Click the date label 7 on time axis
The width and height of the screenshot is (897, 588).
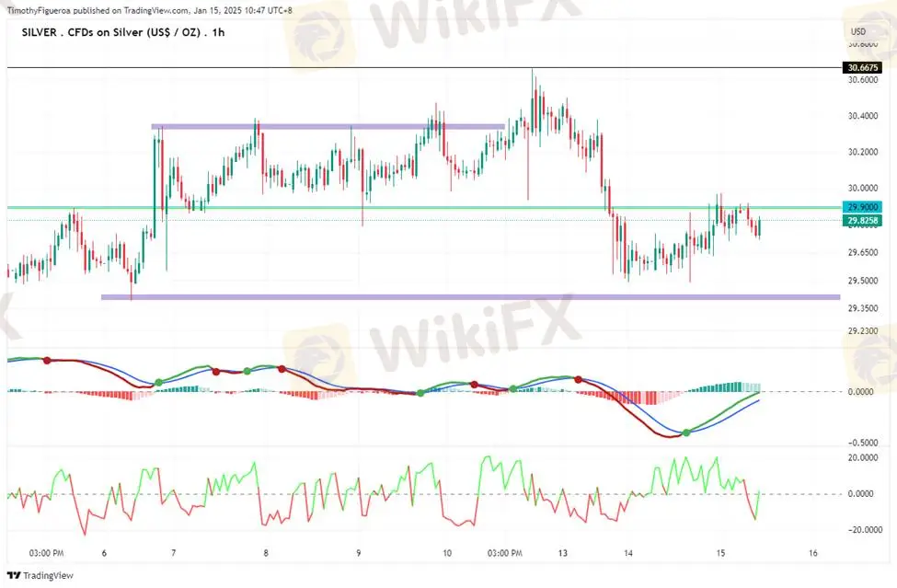[x=173, y=553]
